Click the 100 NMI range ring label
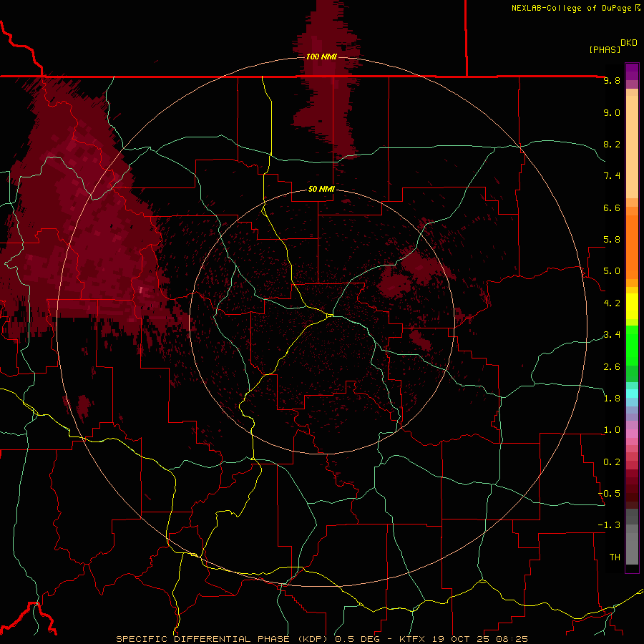The height and width of the screenshot is (644, 644). tap(321, 57)
